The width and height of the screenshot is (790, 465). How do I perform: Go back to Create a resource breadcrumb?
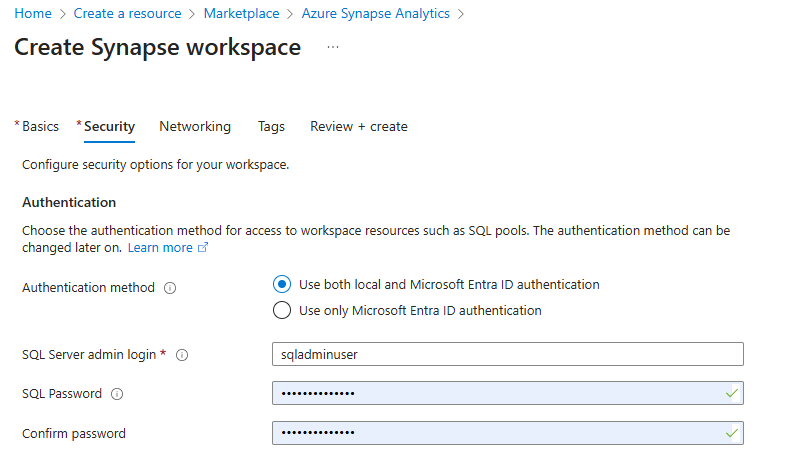coord(127,14)
